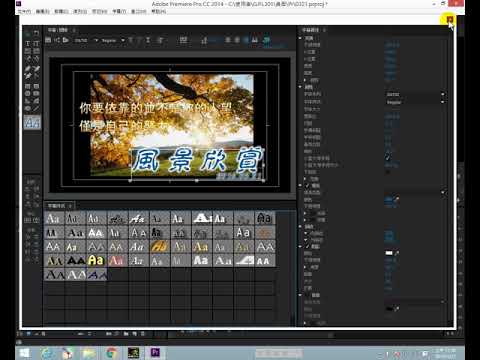Viewport: 480px width, 360px height.
Task: Open the title Templates icon
Action: 66,40
